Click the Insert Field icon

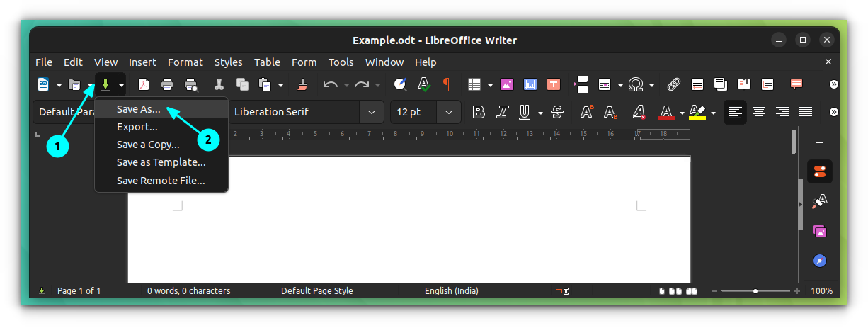605,84
